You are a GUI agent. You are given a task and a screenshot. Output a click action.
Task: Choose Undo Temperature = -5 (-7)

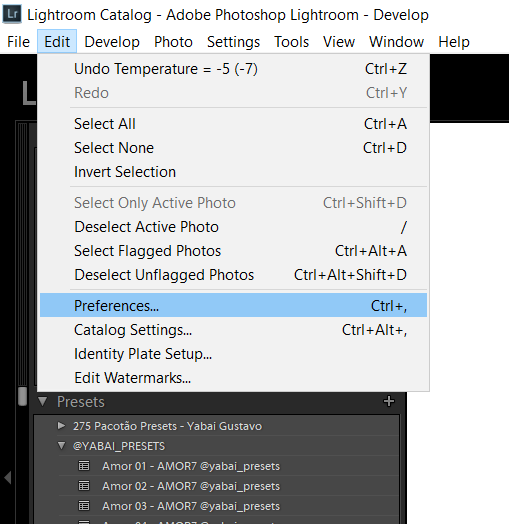pos(233,69)
